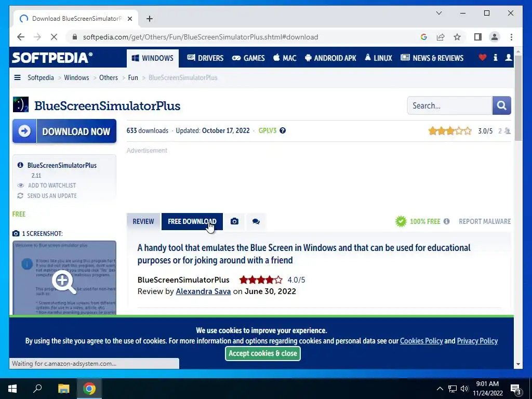Click the user rating stars 3.0/5
Viewport: 532px width, 399px height.
tap(450, 130)
